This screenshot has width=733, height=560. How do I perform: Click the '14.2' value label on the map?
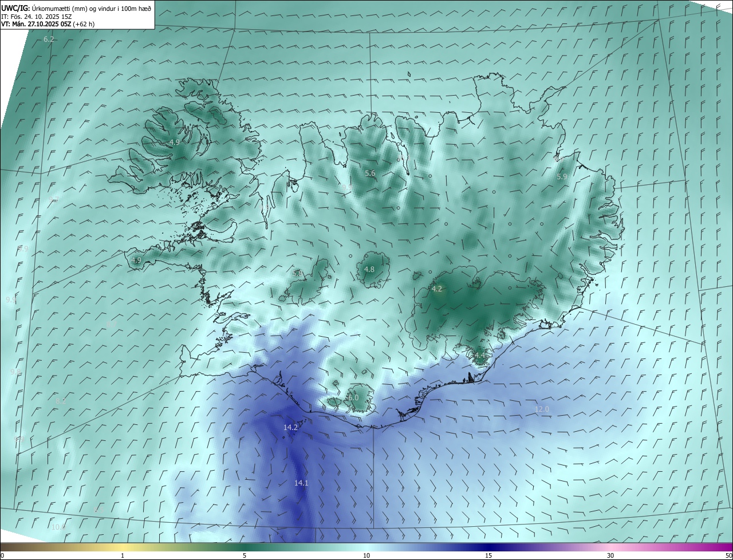pos(290,427)
